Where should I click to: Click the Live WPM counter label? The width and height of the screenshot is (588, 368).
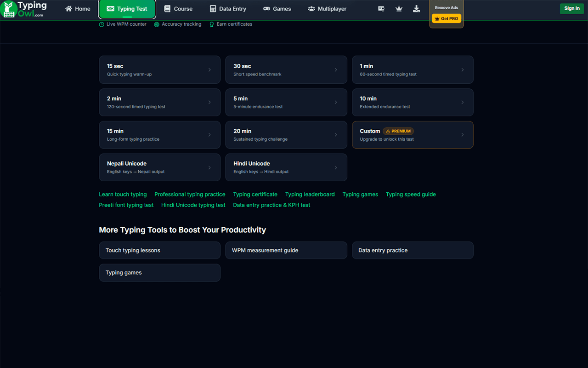[126, 24]
